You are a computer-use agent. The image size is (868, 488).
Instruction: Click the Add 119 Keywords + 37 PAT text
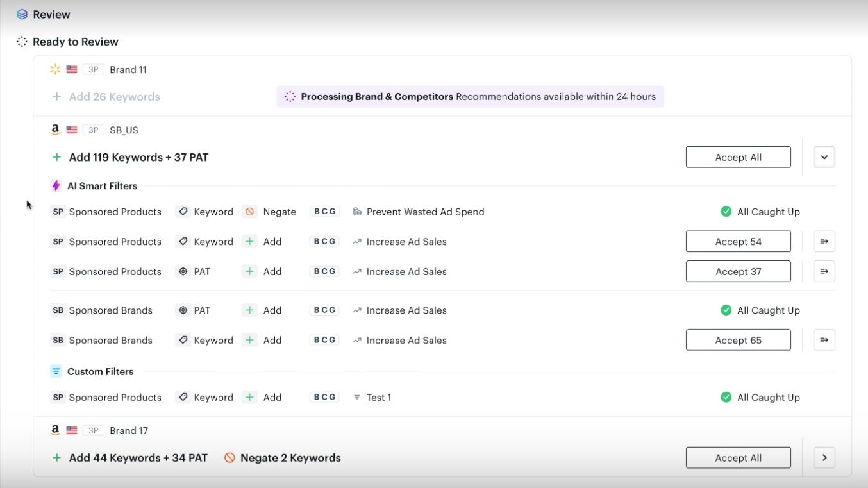(138, 157)
